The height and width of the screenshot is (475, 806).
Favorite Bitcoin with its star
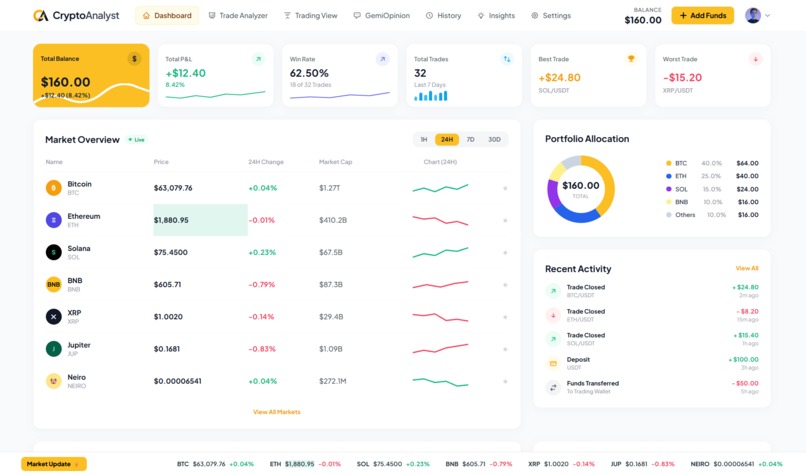505,188
